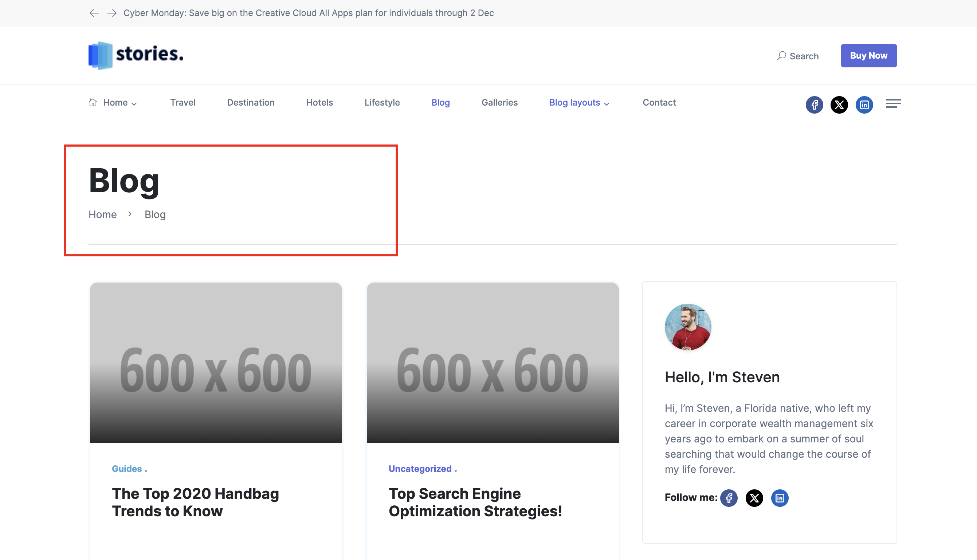This screenshot has width=977, height=560.
Task: Click the Guides category link
Action: 127,469
